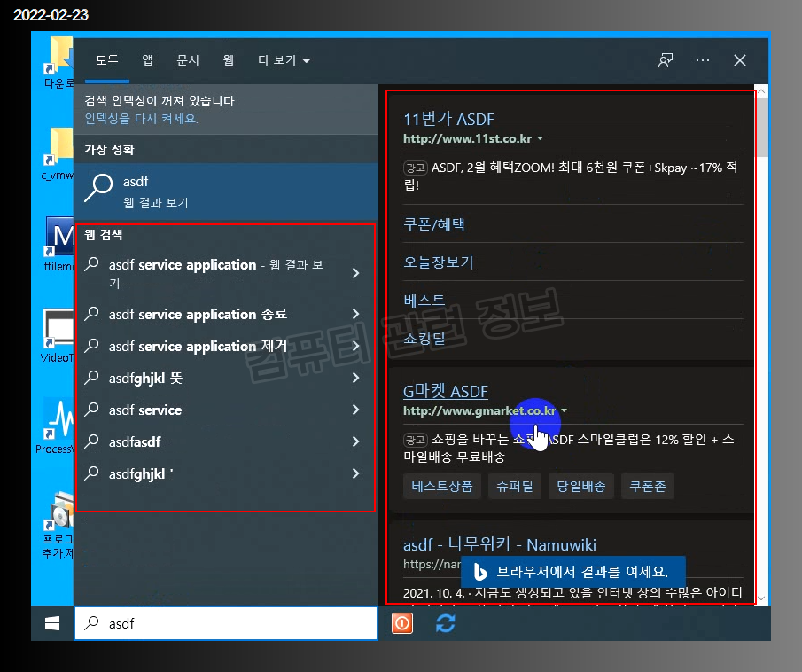Open 'asdf - 나무위키 - Namuwiki' result
The image size is (802, 672).
coord(499,544)
